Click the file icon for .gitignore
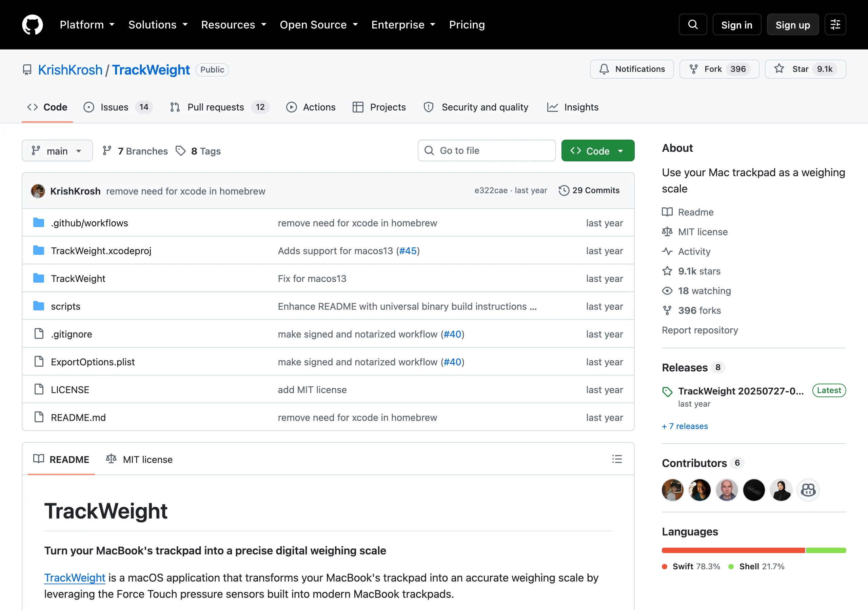868x610 pixels. pyautogui.click(x=39, y=334)
